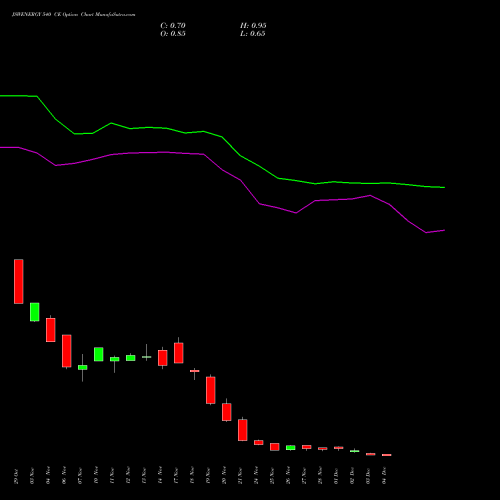Screen dimensions: 500x500
Task: Click the red candle above 17 Nov
Action: (x=179, y=353)
